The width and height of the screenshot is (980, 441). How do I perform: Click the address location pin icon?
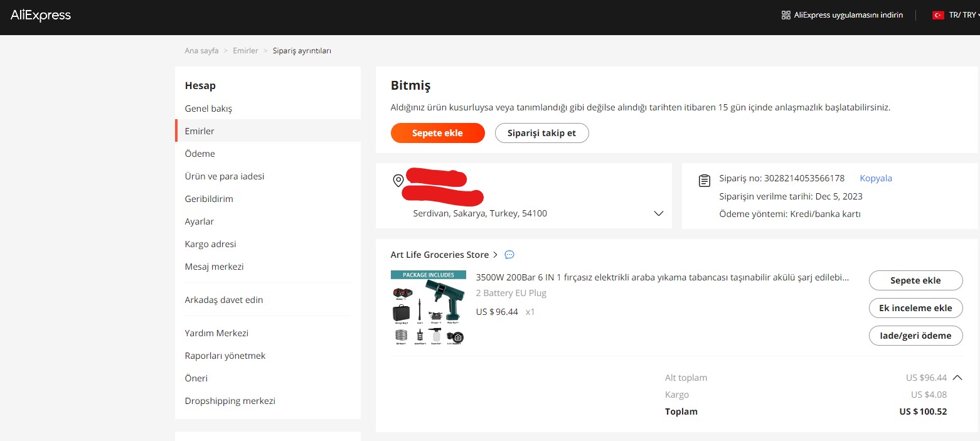(398, 181)
